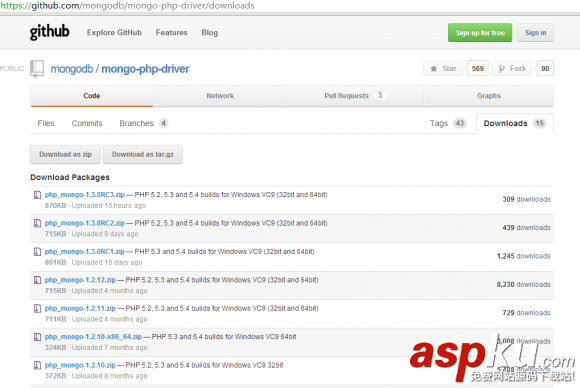Download php_mongo-1.2.10.zip package

(80, 365)
